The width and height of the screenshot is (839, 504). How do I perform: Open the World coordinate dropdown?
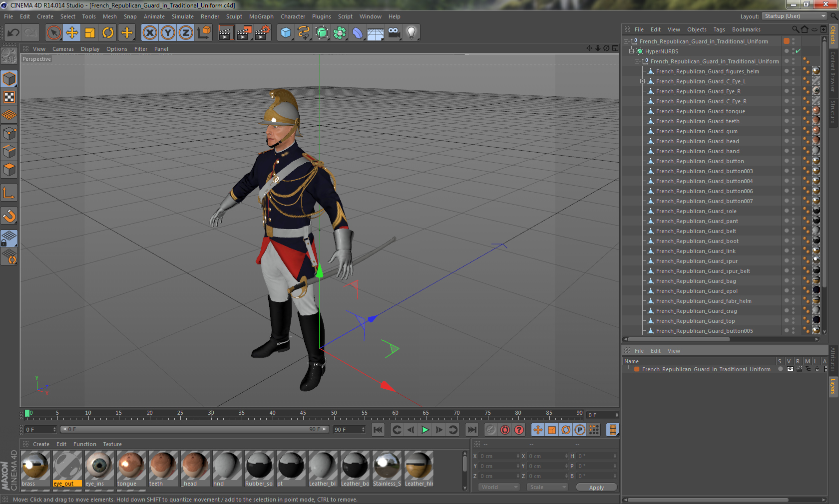pos(499,487)
